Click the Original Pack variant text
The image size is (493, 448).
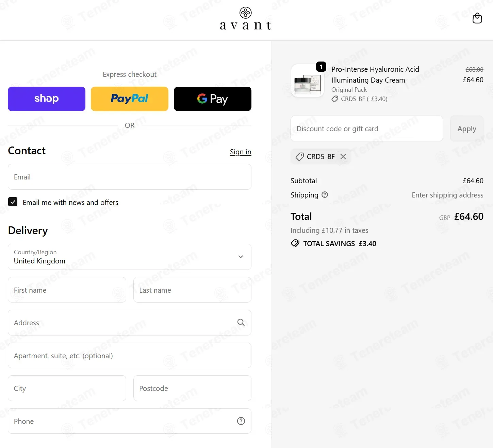pos(349,90)
